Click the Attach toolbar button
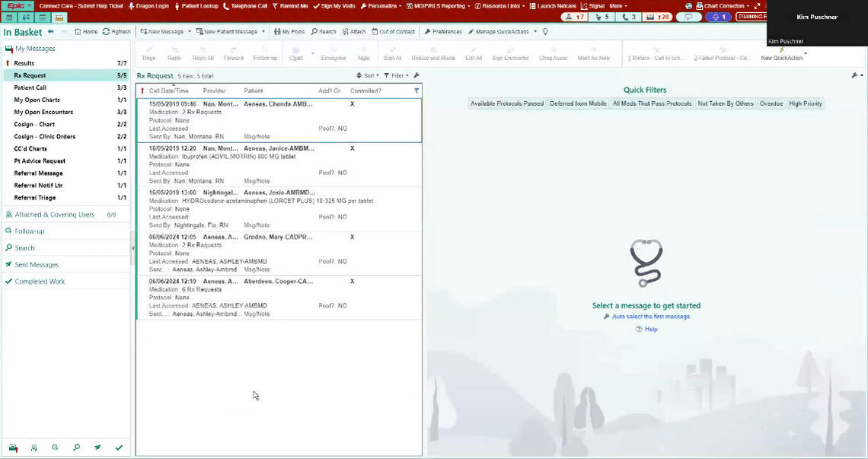Image resolution: width=868 pixels, height=459 pixels. (x=354, y=31)
